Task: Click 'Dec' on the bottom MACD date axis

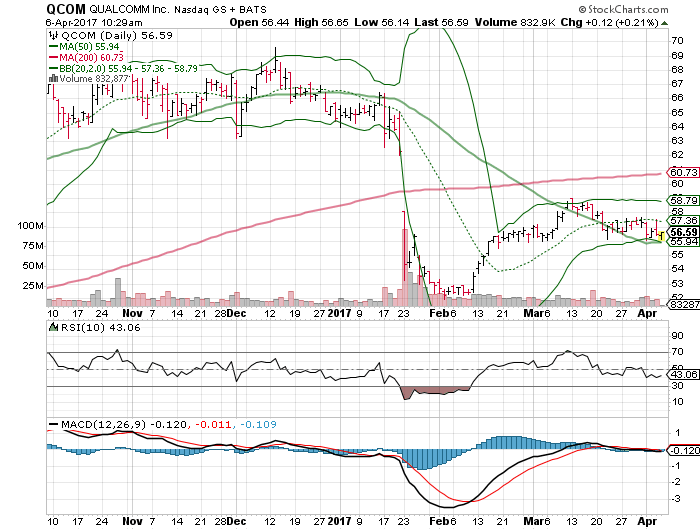Action: point(236,521)
